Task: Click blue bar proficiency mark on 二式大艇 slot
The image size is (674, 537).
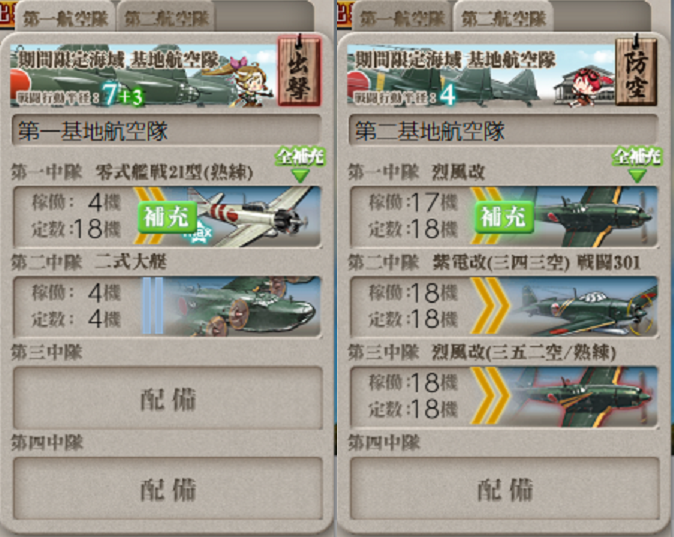Action: coord(153,306)
